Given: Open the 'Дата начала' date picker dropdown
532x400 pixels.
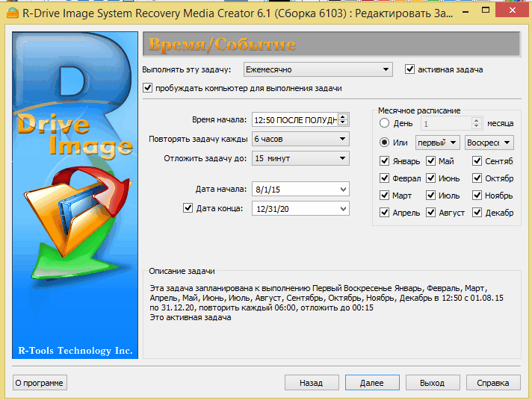Looking at the screenshot, I should point(344,189).
